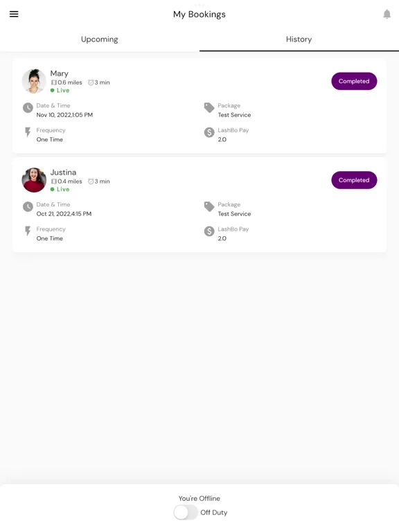Open the hamburger menu
Viewport: 399px width, 532px height.
click(x=14, y=14)
